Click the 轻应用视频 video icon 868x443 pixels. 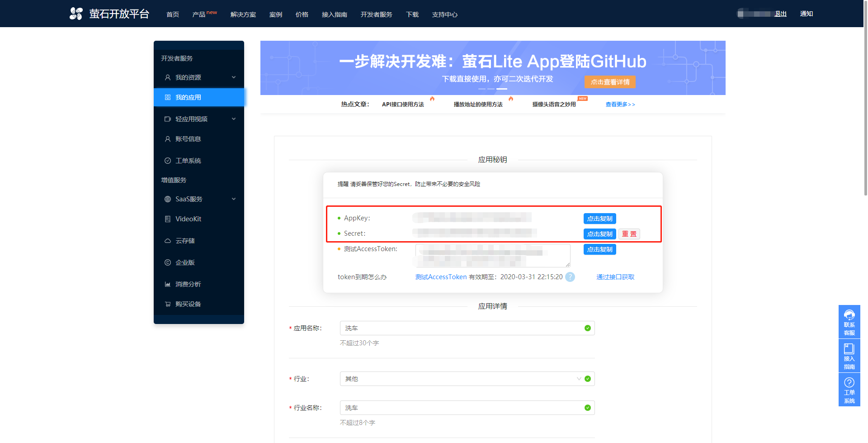point(168,119)
